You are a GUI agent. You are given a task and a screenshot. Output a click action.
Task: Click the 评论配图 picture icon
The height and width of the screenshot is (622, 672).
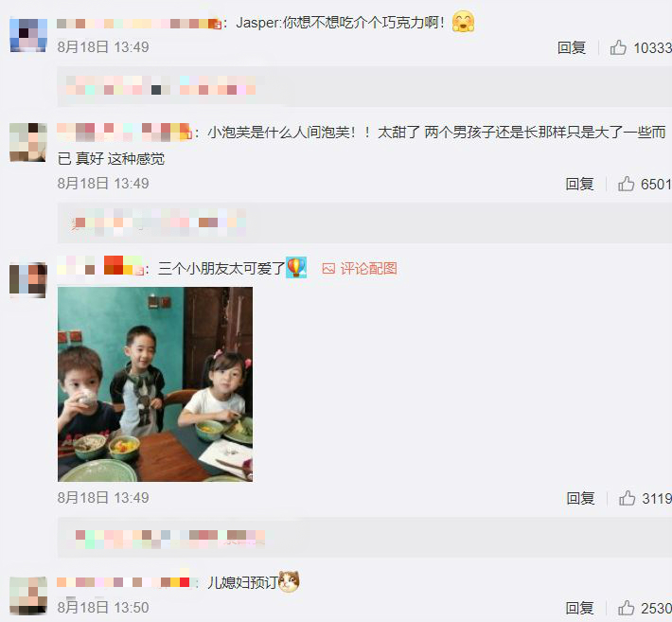pos(328,269)
